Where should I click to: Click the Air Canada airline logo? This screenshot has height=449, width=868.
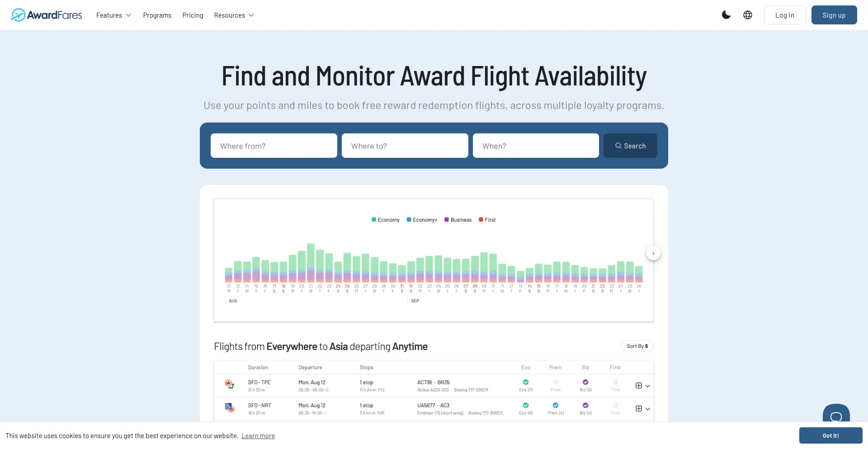click(x=230, y=385)
